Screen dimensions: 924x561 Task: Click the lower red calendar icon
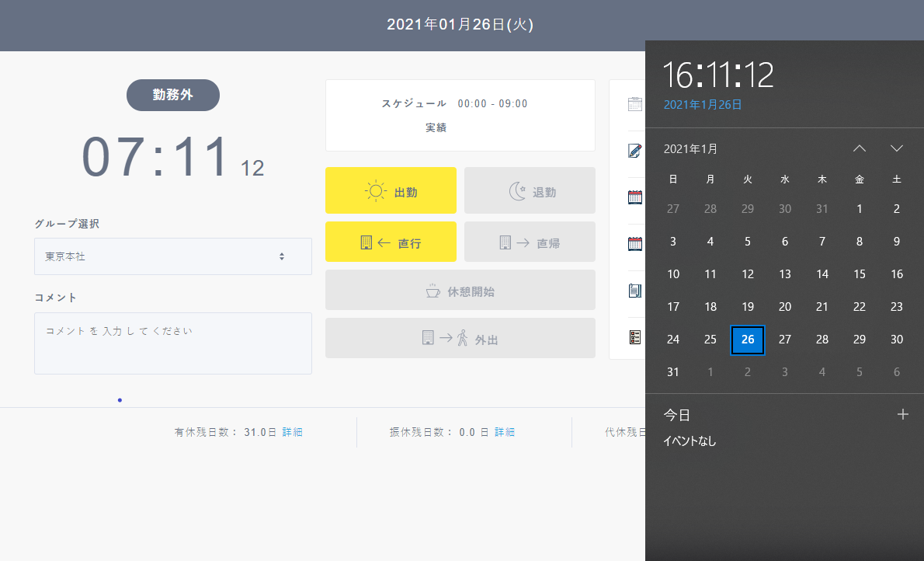[634, 244]
